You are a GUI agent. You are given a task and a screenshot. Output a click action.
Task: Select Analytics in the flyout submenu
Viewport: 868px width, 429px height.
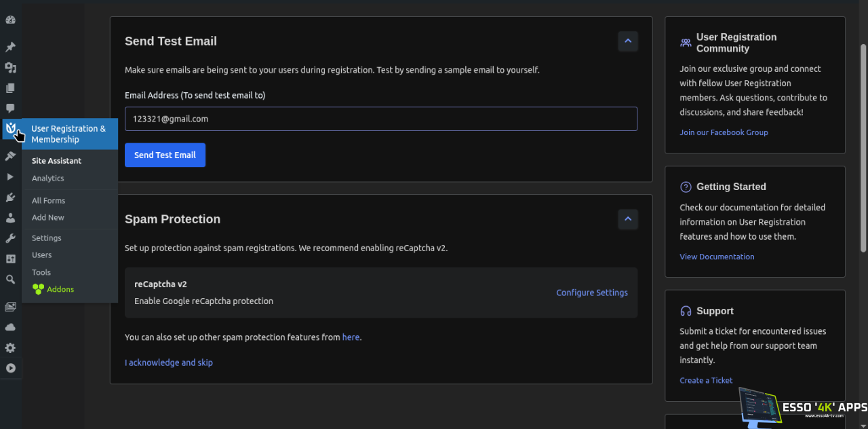[47, 179]
